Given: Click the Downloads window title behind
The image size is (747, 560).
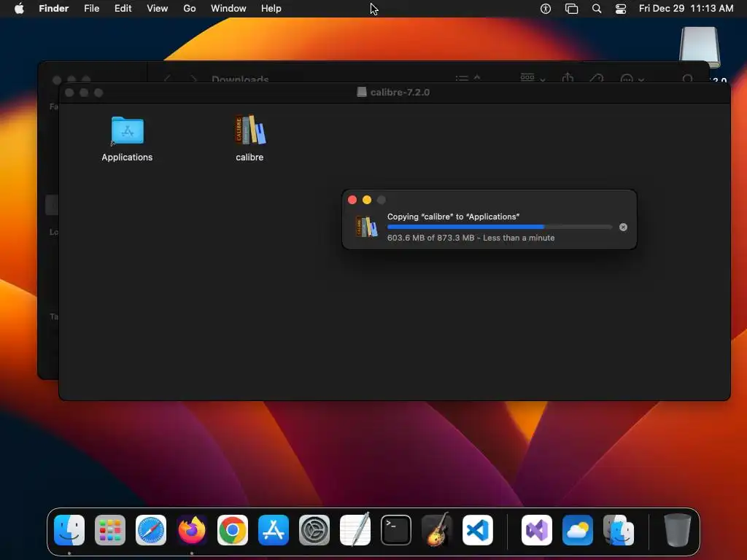Looking at the screenshot, I should 240,79.
